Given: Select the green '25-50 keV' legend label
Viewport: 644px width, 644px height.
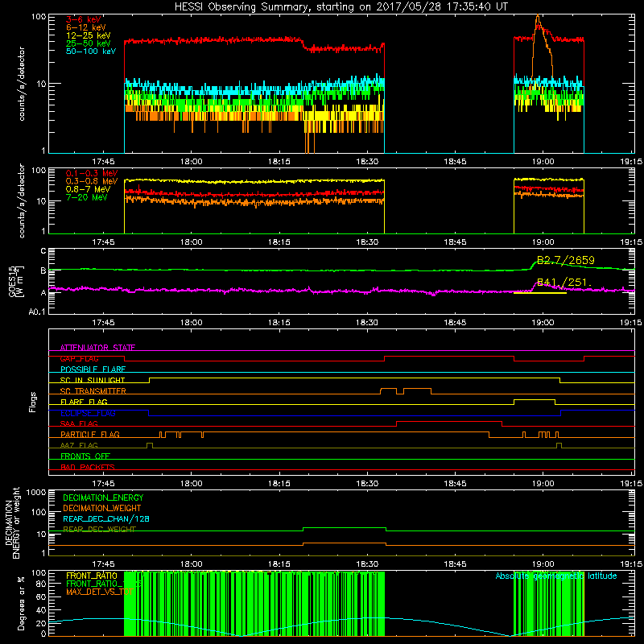Looking at the screenshot, I should pyautogui.click(x=89, y=43).
